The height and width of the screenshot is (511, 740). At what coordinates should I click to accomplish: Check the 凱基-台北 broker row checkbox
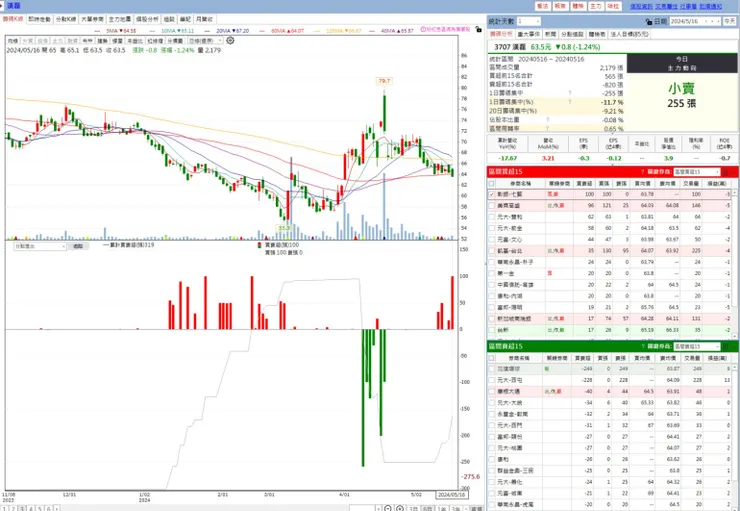[x=492, y=251]
